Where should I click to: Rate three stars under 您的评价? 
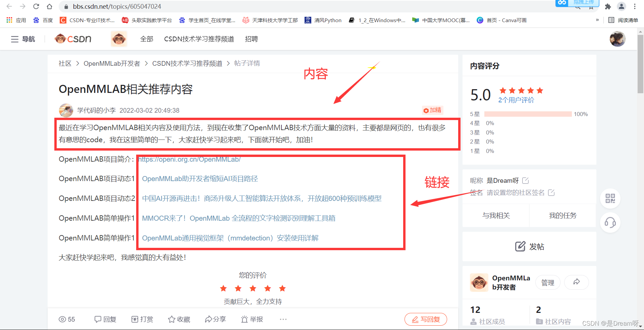(253, 288)
